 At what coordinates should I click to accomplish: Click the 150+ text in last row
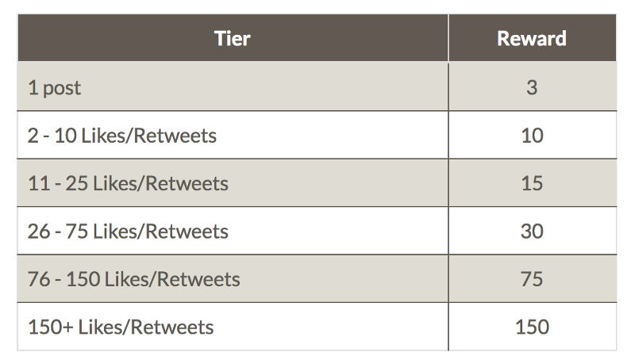coord(51,327)
